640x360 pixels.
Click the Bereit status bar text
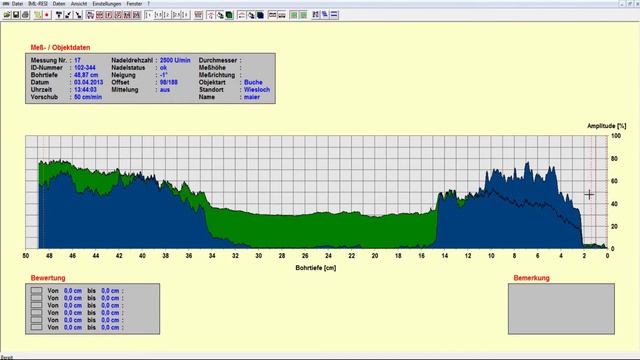click(7, 357)
